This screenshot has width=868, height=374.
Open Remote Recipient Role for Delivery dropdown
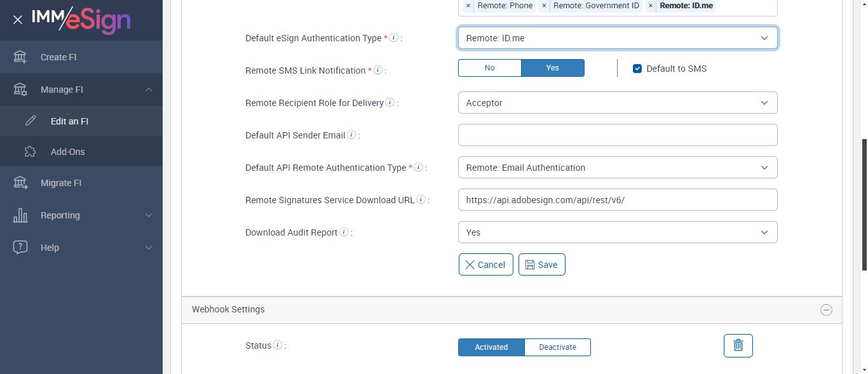tap(617, 103)
